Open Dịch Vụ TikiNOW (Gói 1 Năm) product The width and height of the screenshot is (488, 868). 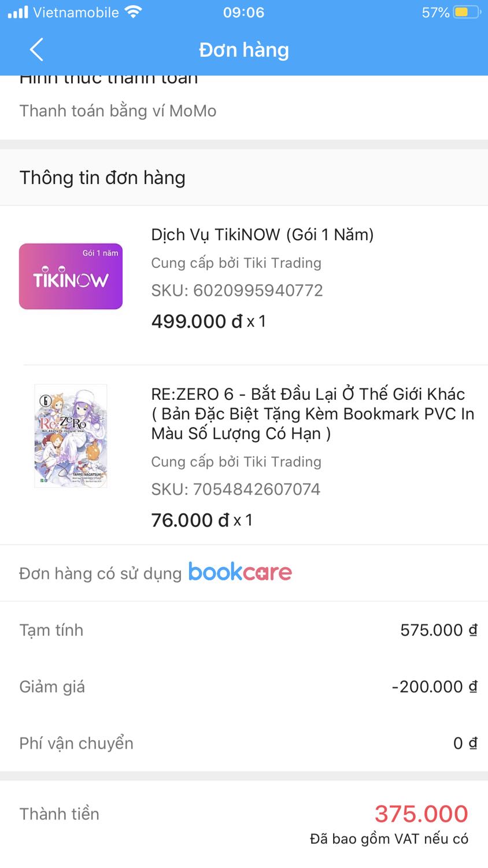(262, 234)
